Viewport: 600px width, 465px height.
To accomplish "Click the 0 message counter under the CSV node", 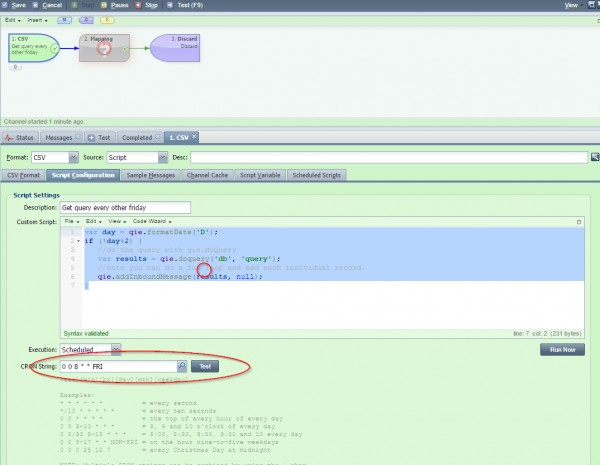I will point(15,67).
